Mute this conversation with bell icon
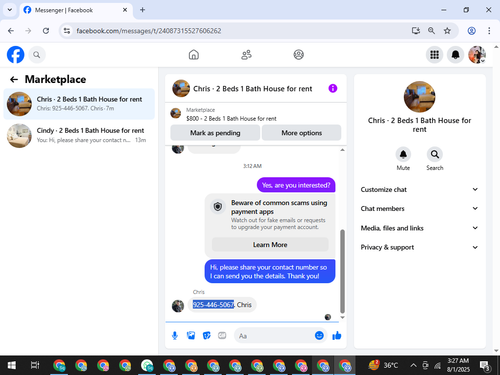 tap(403, 154)
